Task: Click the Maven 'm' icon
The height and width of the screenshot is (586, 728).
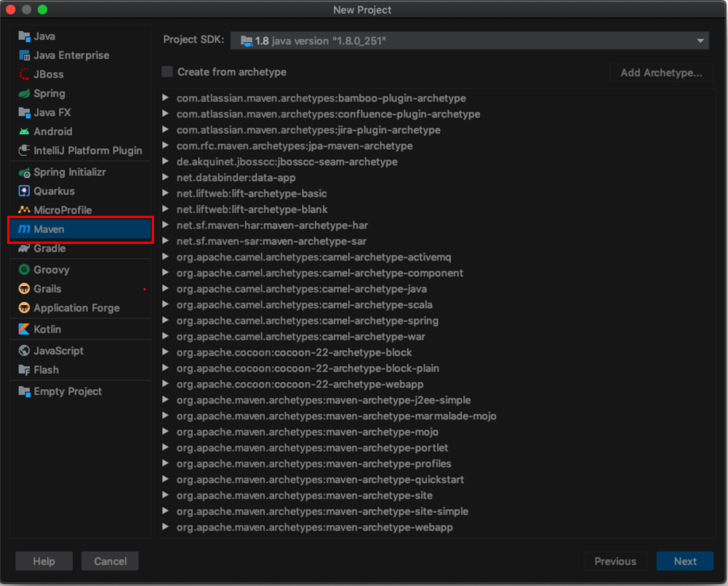Action: tap(24, 229)
